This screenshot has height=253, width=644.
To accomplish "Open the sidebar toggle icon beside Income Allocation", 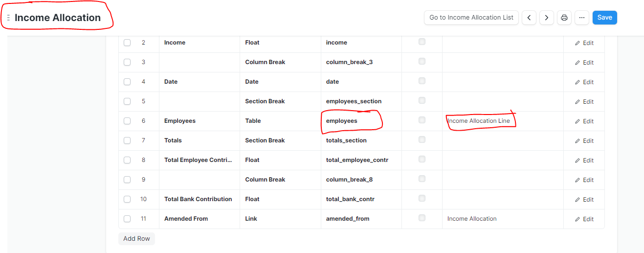I will [x=8, y=18].
